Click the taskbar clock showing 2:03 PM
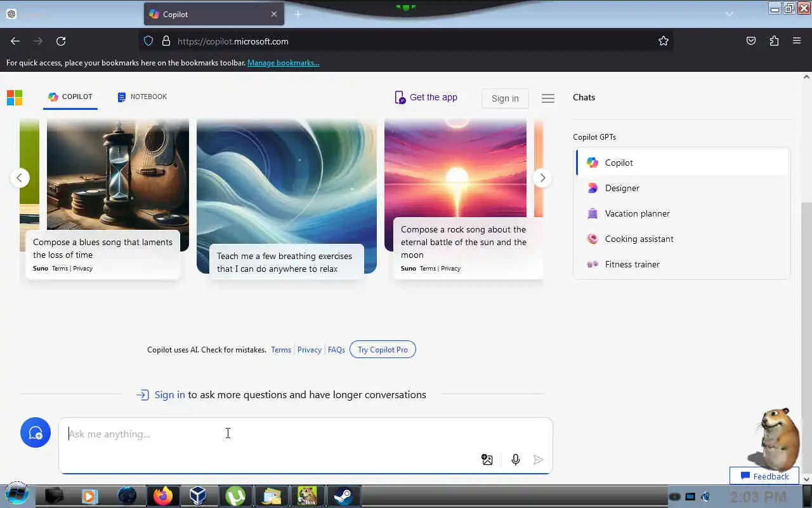 point(757,497)
